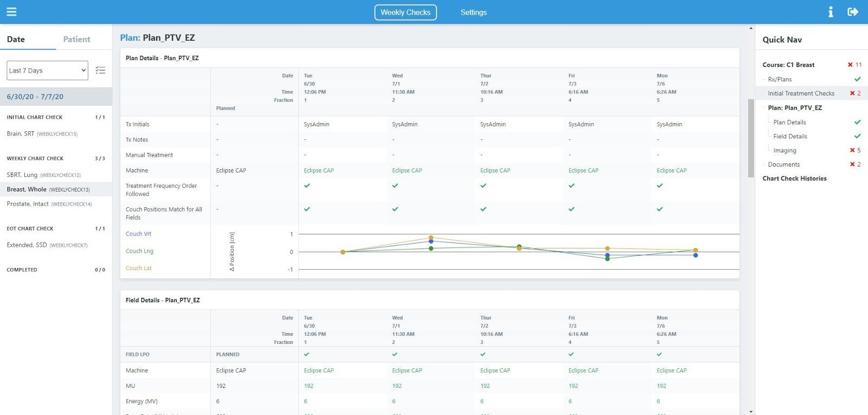Click FIELD LPO checkmark for Wed 7/1

[395, 354]
